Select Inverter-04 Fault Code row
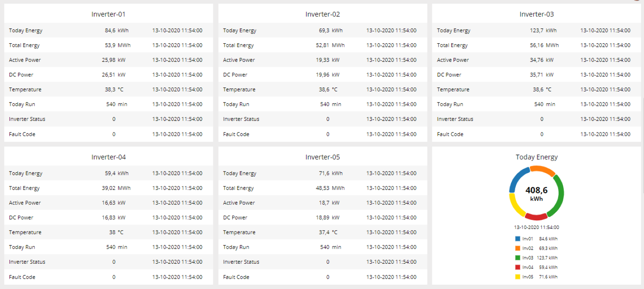 coord(109,277)
